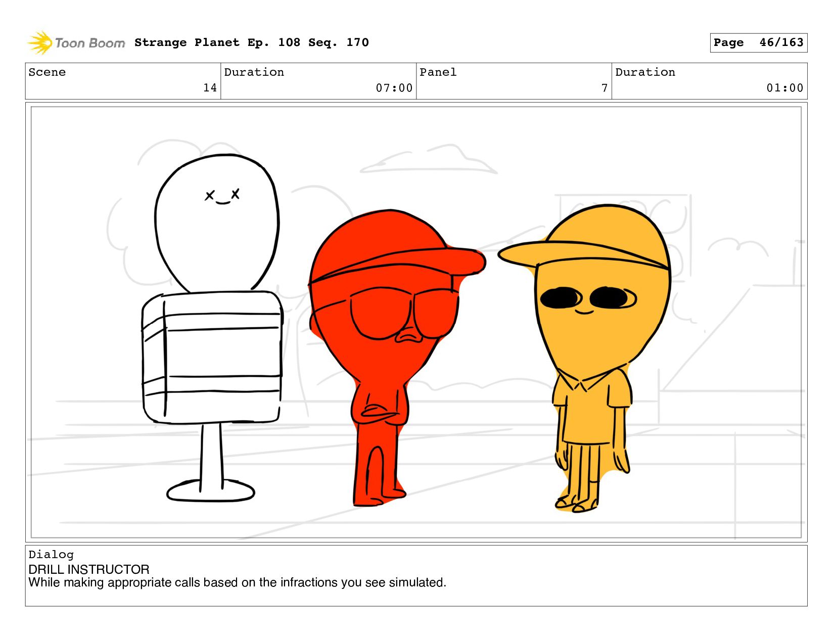
Task: Click the 'Panel' header label
Action: click(x=438, y=72)
